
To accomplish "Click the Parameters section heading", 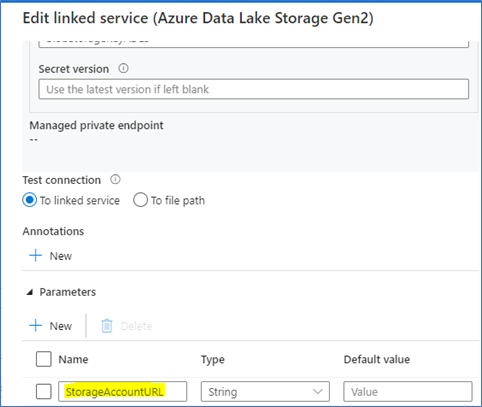I will [x=68, y=292].
